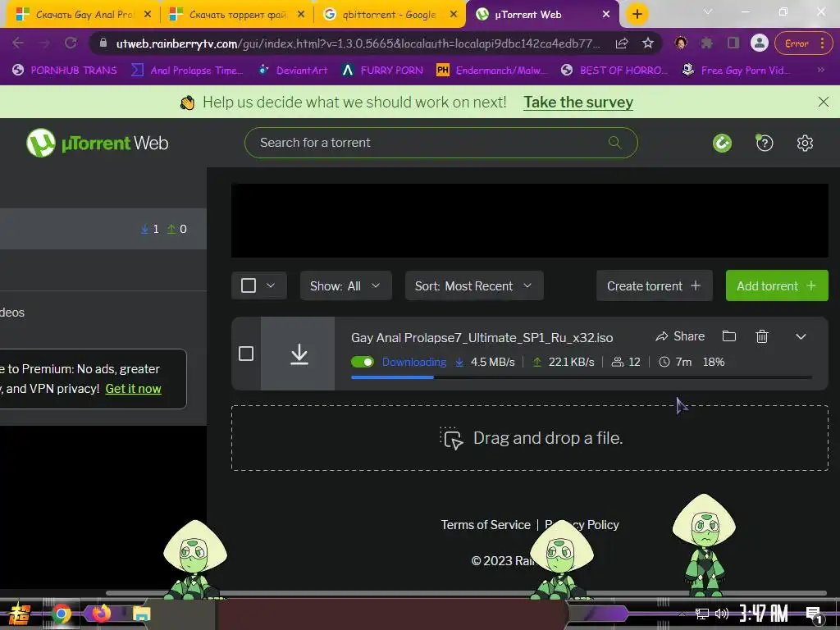
Task: Tick the select-all torrents checkbox
Action: click(249, 285)
